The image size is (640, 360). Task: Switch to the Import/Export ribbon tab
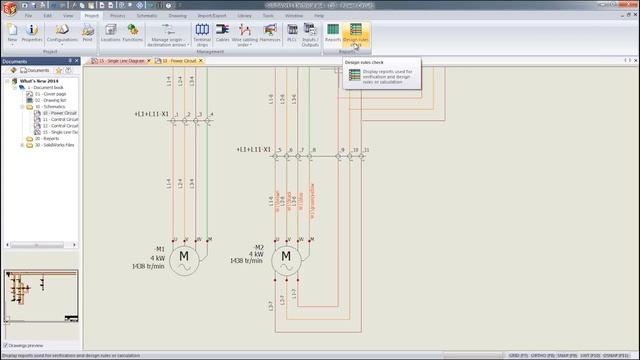pyautogui.click(x=212, y=16)
